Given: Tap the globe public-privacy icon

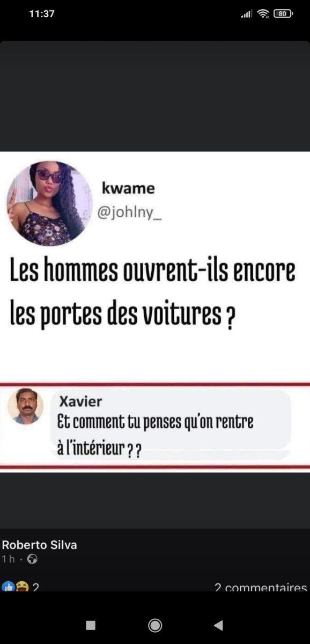Looking at the screenshot, I should pyautogui.click(x=32, y=559).
